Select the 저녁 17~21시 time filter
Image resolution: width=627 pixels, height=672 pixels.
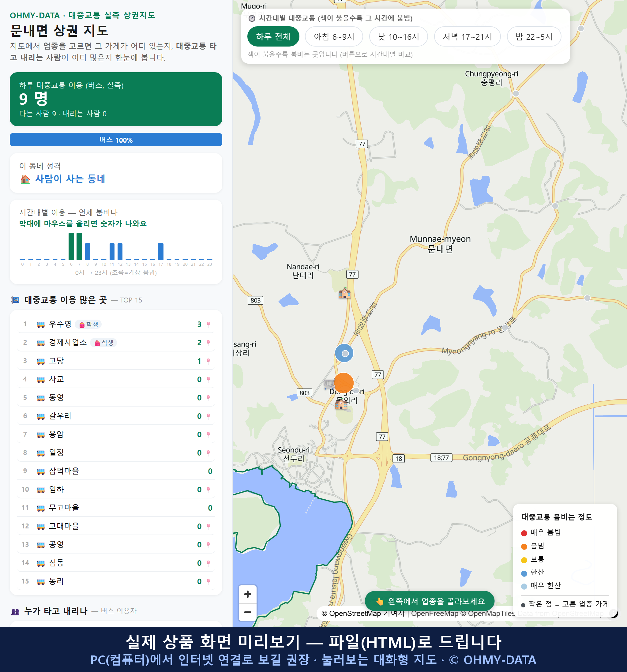click(x=467, y=36)
